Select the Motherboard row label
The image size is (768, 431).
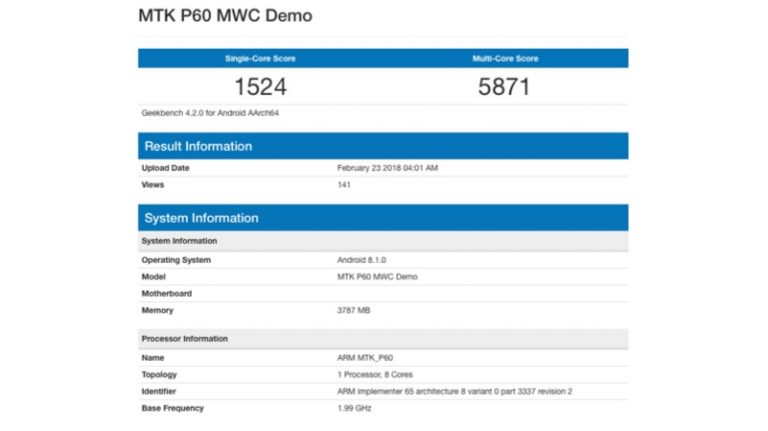(166, 294)
